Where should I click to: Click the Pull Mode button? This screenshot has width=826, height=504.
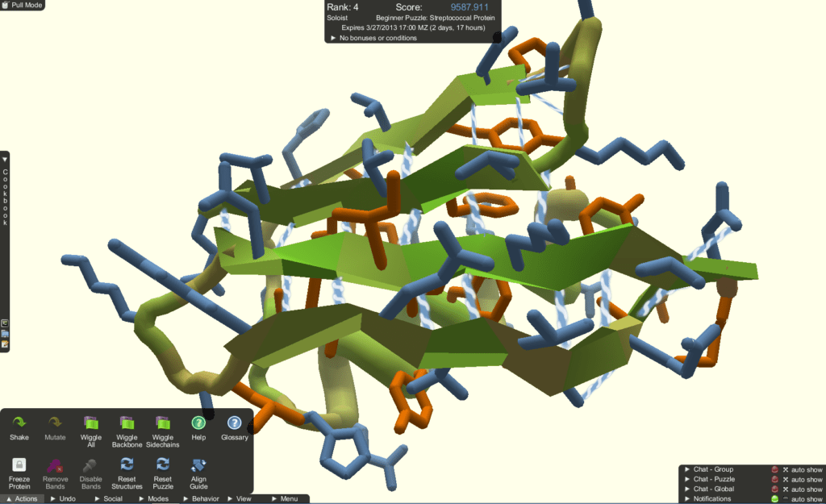pyautogui.click(x=20, y=5)
